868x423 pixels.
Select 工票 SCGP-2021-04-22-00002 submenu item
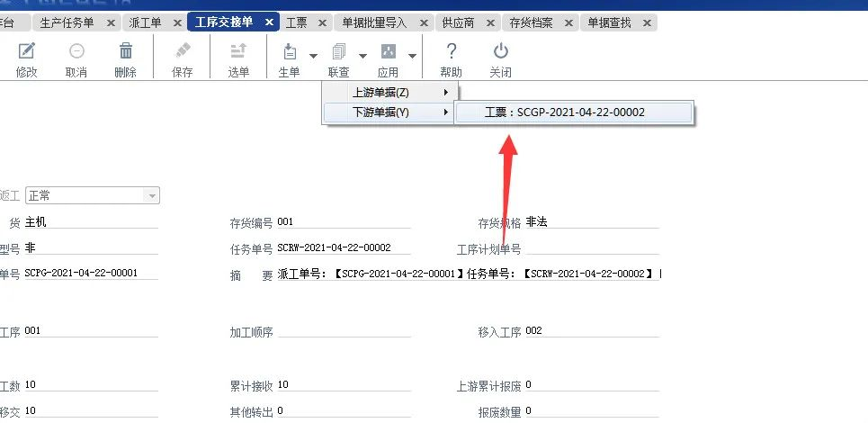point(574,112)
